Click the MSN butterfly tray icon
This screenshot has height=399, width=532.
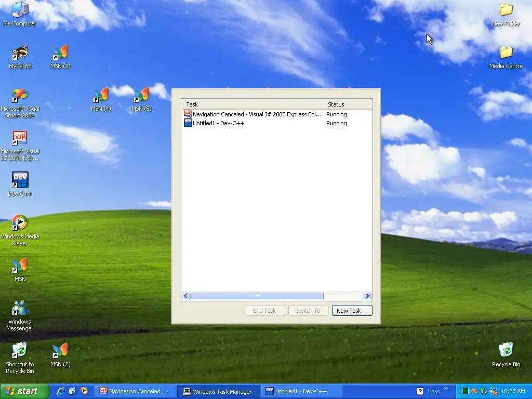(x=475, y=391)
